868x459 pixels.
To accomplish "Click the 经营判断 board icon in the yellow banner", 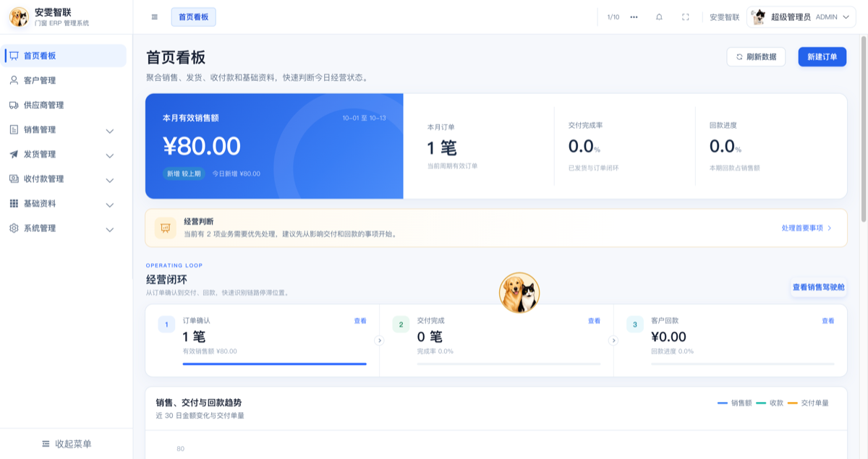I will point(166,228).
